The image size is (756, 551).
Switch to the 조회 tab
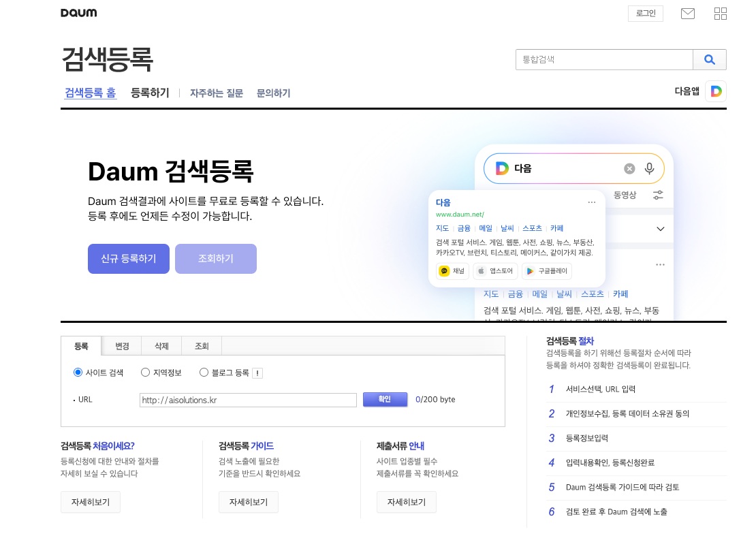pyautogui.click(x=202, y=346)
